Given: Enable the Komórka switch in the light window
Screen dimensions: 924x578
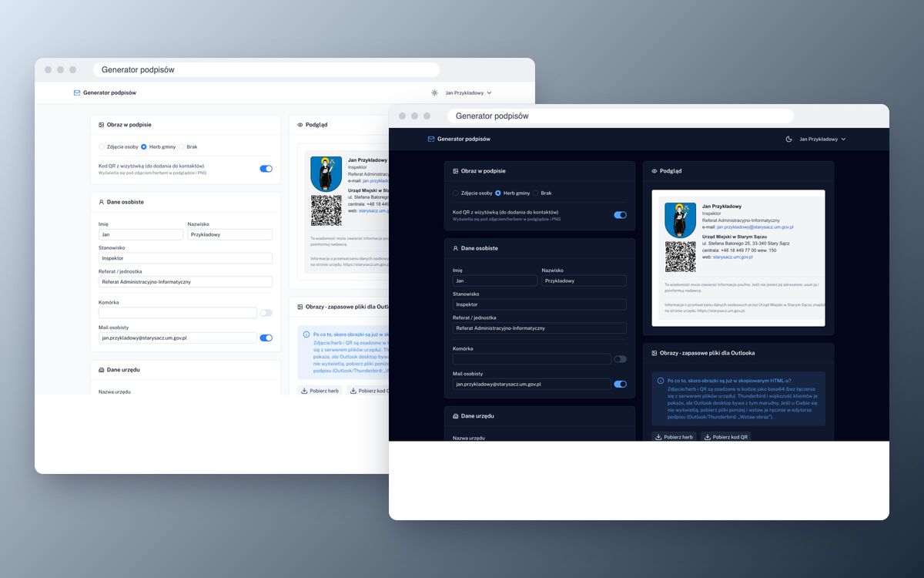Looking at the screenshot, I should pos(266,313).
